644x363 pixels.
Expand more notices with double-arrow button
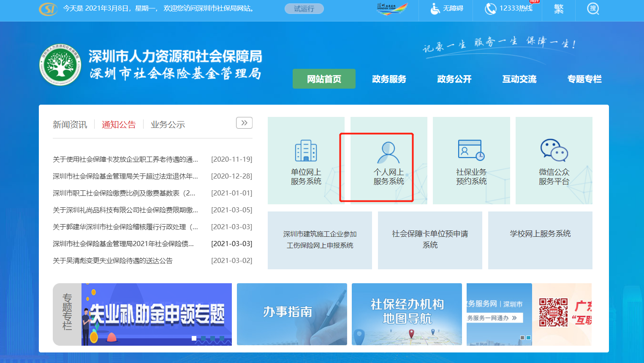pyautogui.click(x=244, y=123)
